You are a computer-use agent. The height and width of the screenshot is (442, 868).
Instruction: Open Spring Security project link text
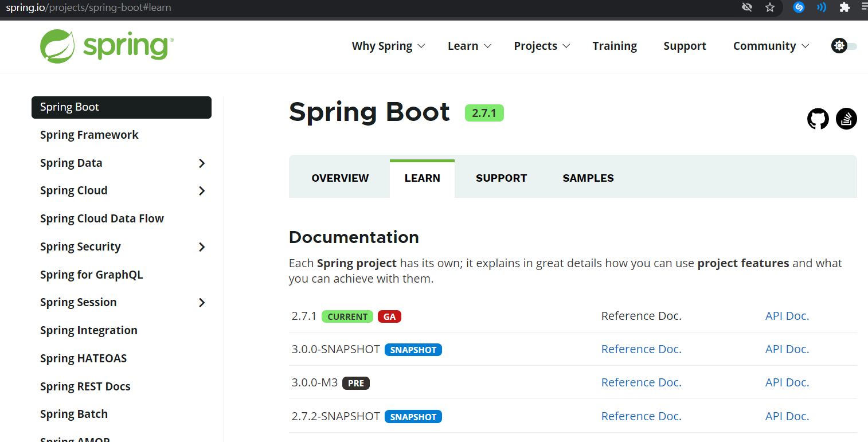pos(80,247)
